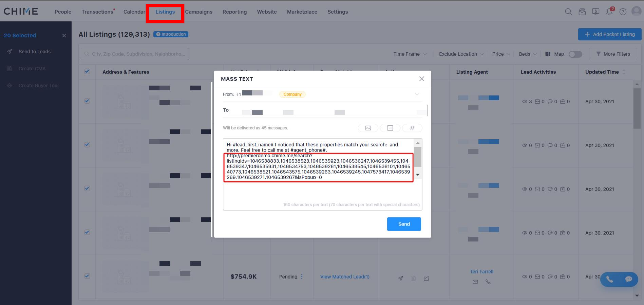Call listing agent Teri Farrell
The image size is (644, 305).
488,282
